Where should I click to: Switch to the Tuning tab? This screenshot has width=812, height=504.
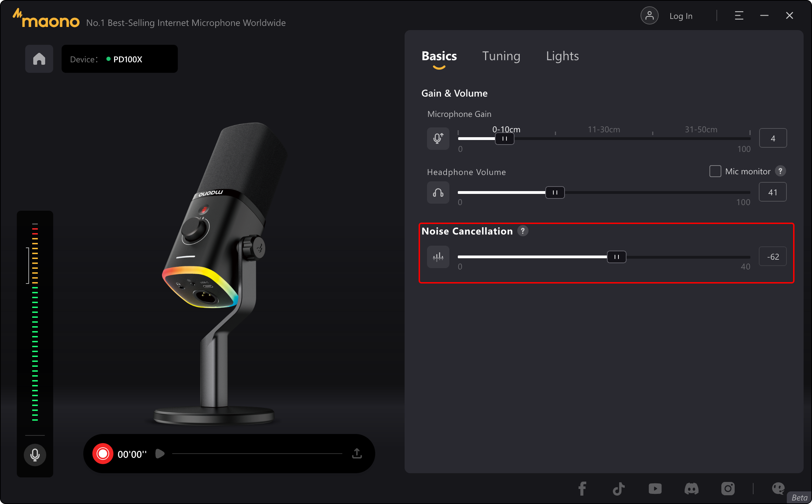pyautogui.click(x=501, y=56)
